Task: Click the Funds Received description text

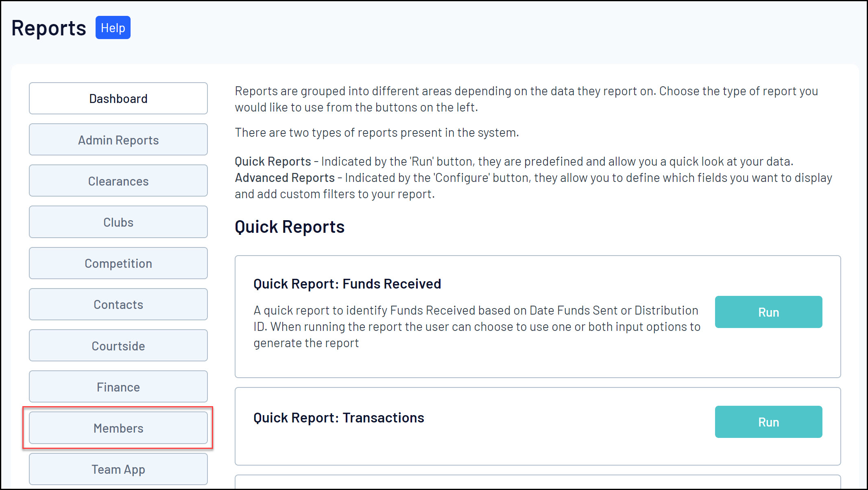Action: pos(476,326)
